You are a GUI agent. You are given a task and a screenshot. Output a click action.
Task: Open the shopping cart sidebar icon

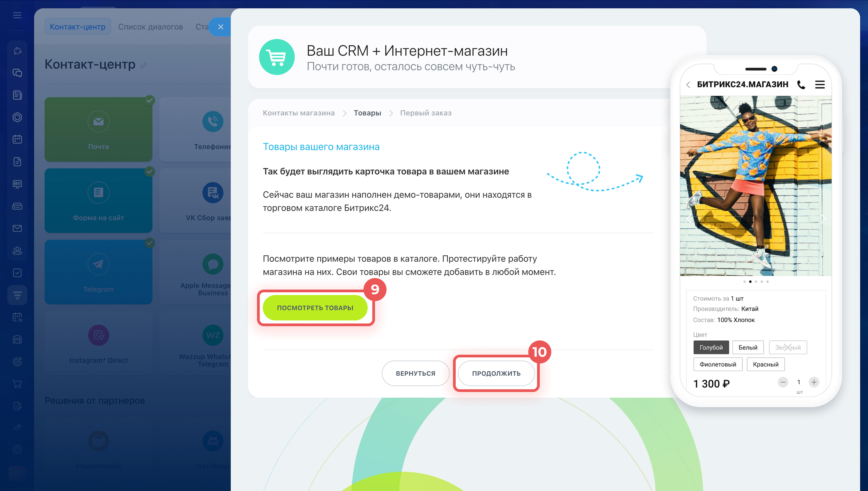tap(17, 384)
